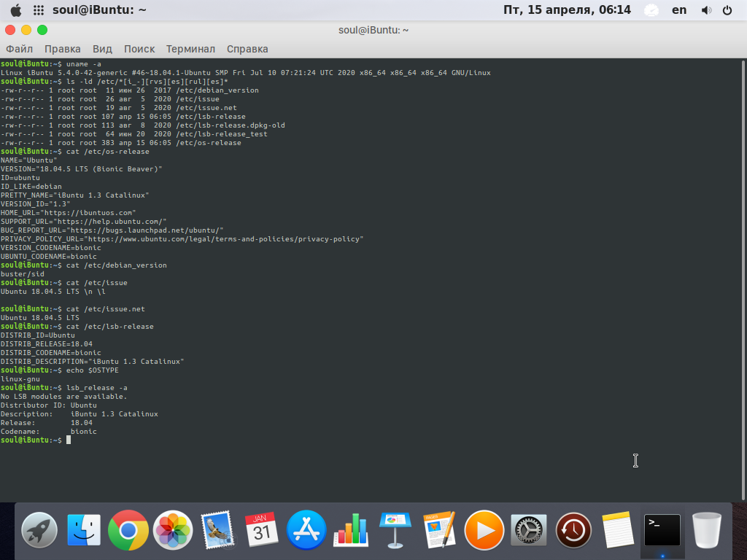Open the power menu icon
747x560 pixels.
pos(727,10)
